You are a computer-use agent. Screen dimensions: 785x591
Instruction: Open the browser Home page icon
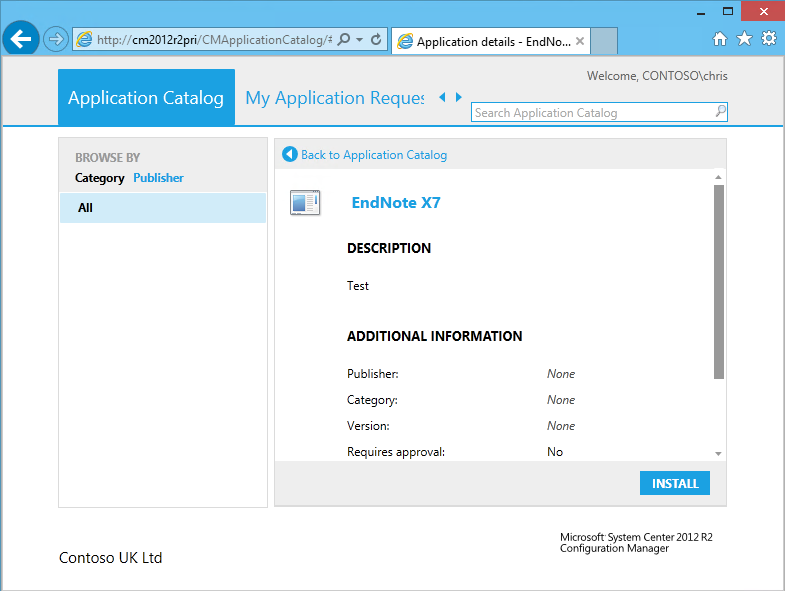click(720, 39)
